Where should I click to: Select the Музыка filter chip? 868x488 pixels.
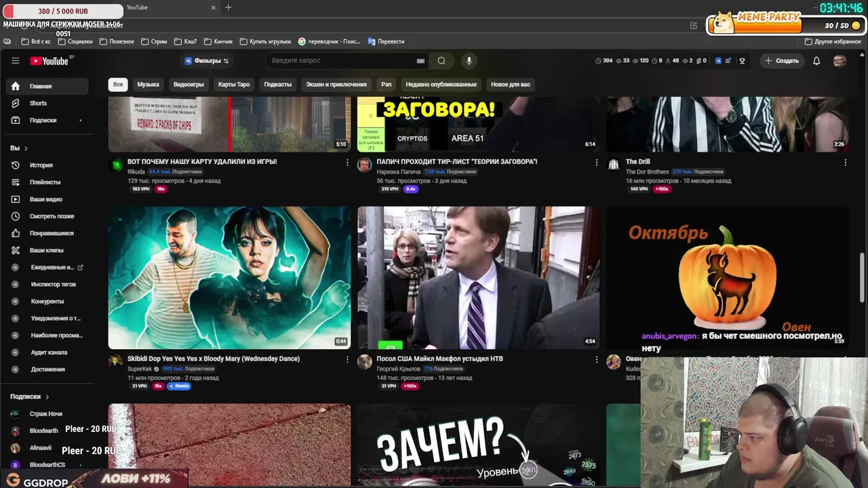pyautogui.click(x=148, y=84)
